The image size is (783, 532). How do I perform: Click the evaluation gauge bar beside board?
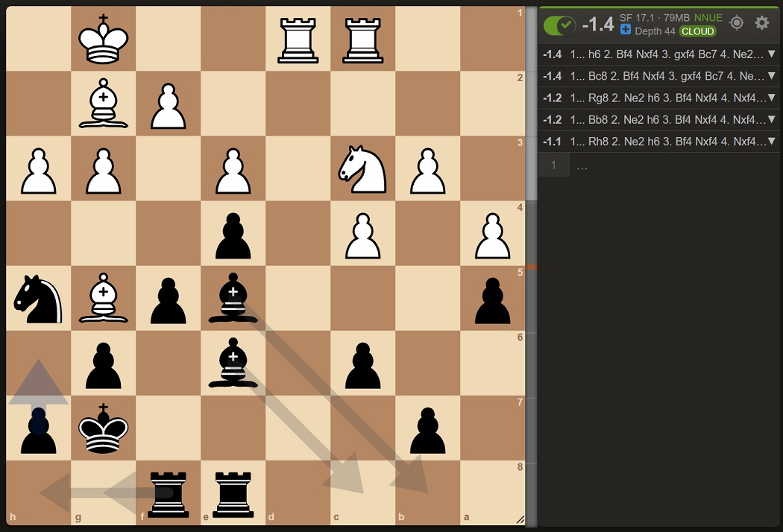click(x=531, y=266)
